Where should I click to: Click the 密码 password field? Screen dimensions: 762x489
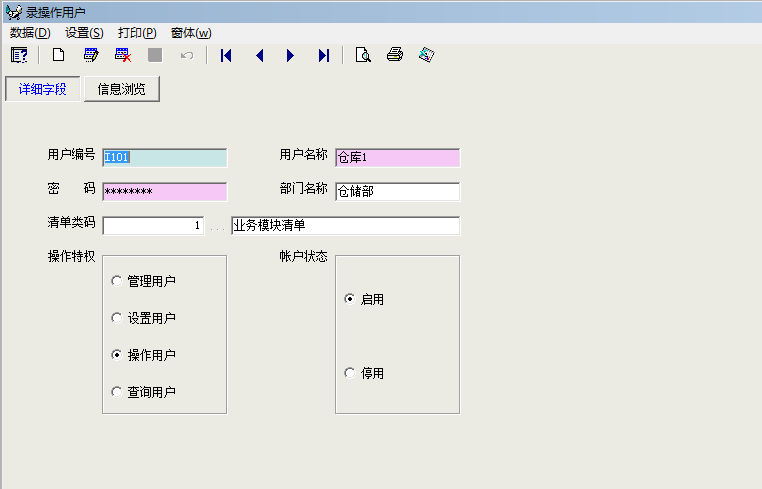tap(164, 191)
